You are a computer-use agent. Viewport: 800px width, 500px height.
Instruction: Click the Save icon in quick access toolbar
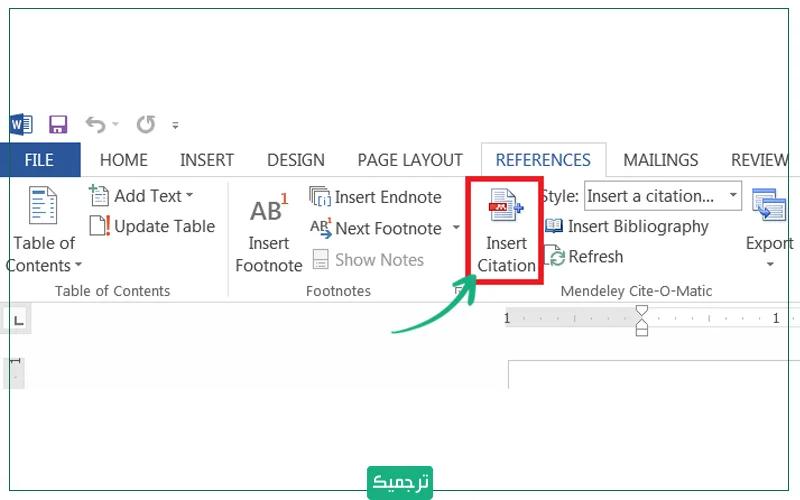coord(58,125)
